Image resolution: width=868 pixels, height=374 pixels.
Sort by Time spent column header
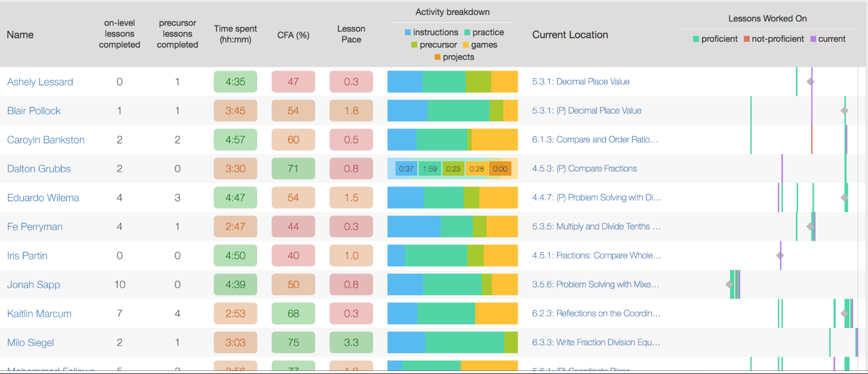[235, 35]
